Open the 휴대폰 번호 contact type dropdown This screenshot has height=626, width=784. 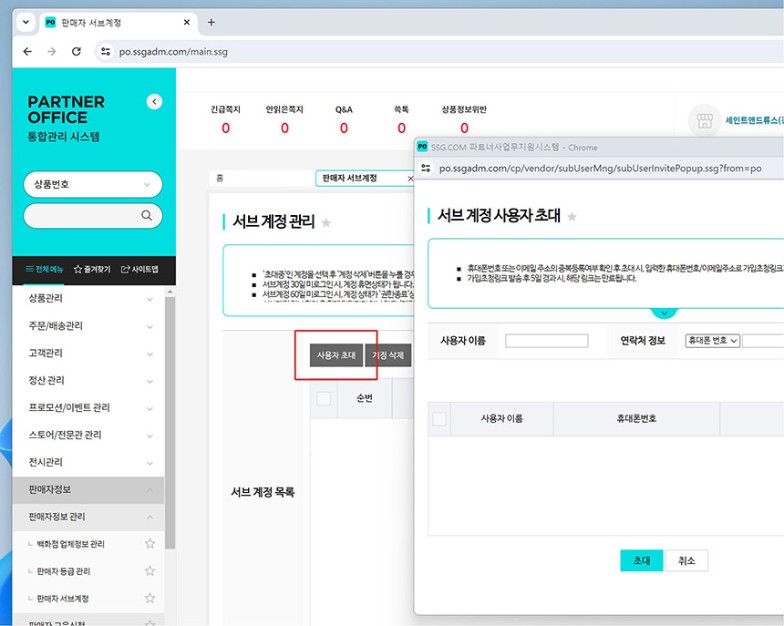pos(712,341)
